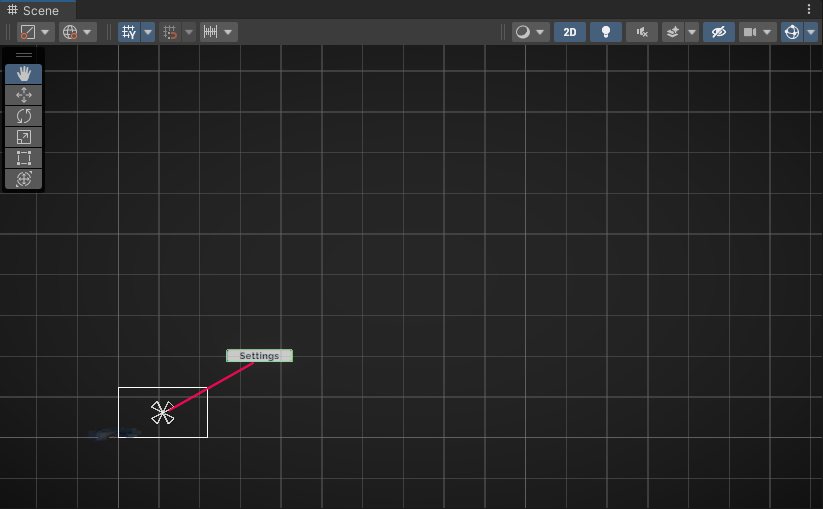This screenshot has height=509, width=823.
Task: Toggle scene audio mute button
Action: pyautogui.click(x=642, y=32)
